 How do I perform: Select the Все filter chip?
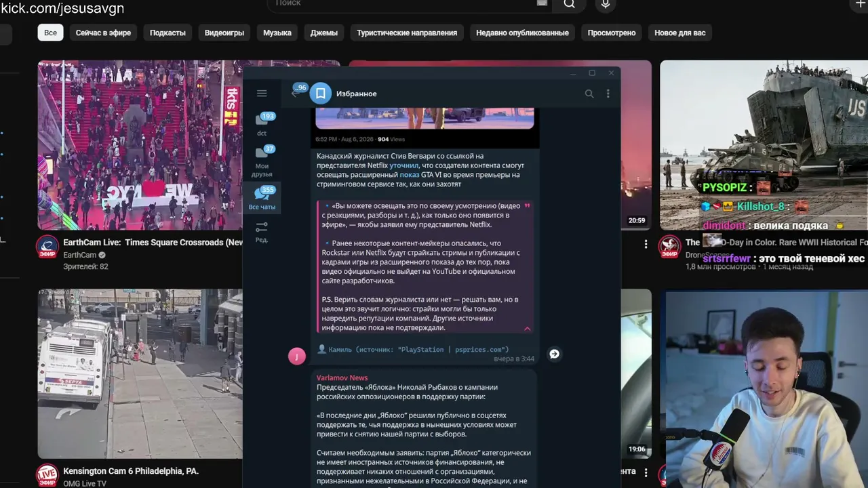[x=50, y=33]
